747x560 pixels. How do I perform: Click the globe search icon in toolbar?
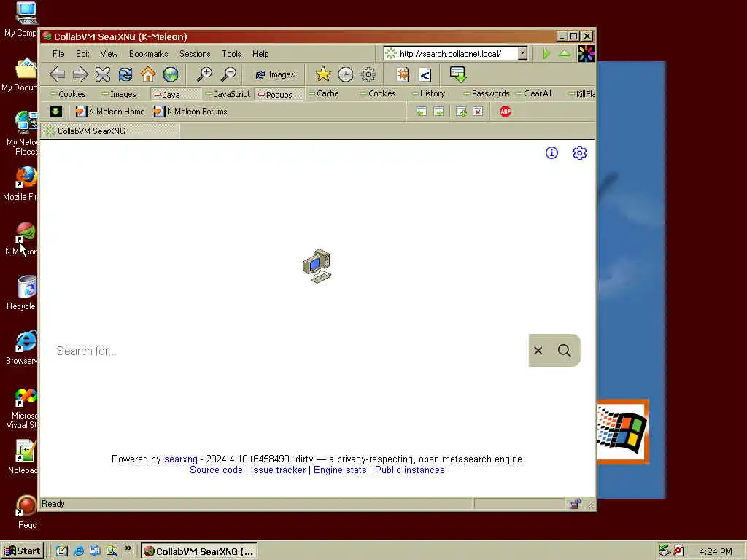[171, 74]
